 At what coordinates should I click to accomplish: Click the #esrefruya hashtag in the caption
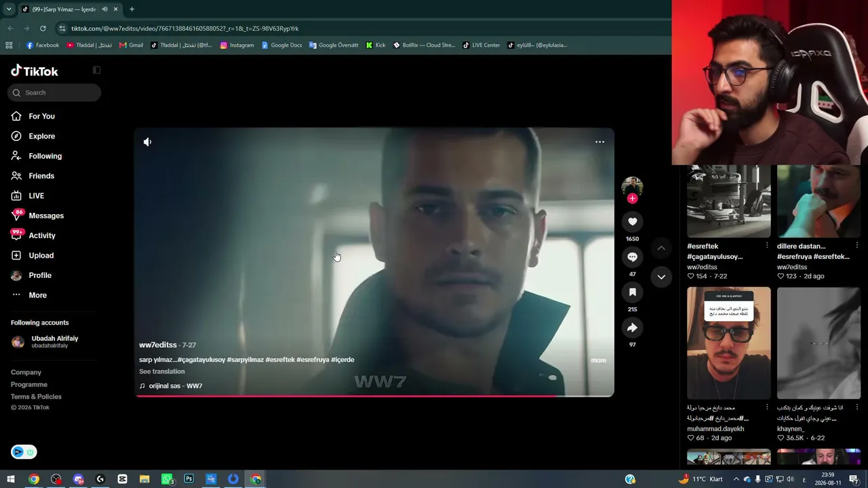[313, 360]
